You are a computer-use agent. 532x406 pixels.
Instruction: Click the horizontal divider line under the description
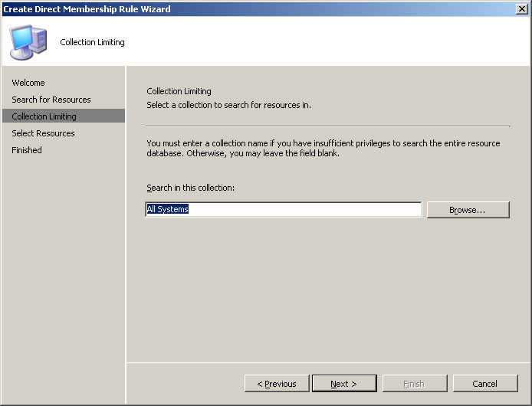328,126
